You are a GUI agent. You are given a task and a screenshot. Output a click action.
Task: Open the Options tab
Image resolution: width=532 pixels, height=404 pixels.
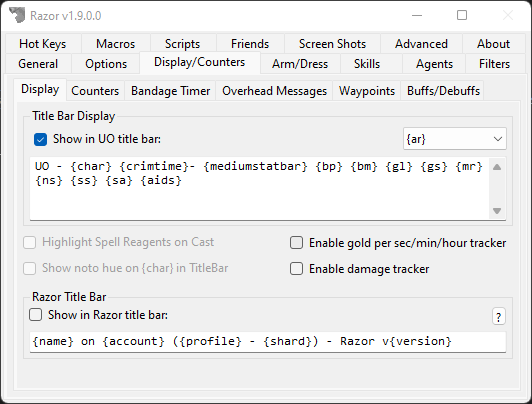(106, 64)
